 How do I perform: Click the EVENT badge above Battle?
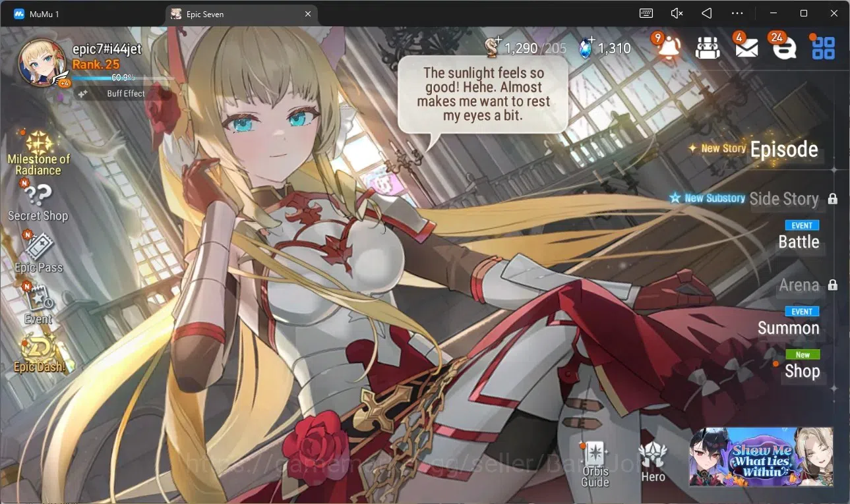coord(802,225)
